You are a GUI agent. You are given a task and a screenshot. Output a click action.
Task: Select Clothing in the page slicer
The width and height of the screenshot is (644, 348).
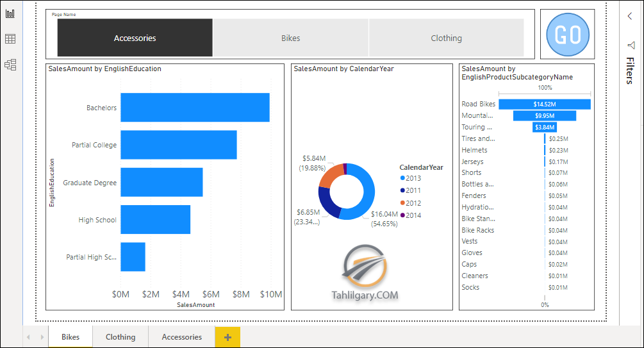447,38
